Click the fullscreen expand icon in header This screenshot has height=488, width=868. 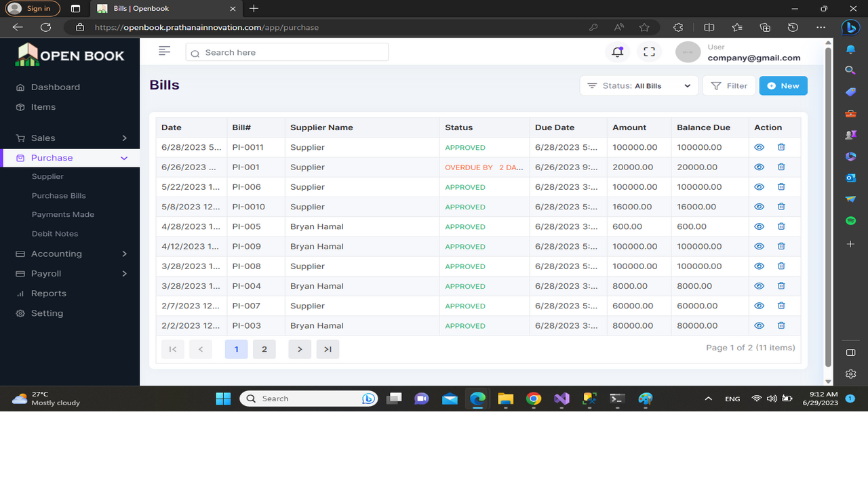click(649, 52)
